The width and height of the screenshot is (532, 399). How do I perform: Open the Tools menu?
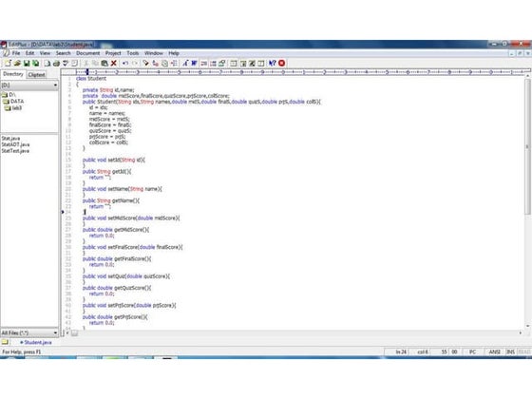pos(133,53)
